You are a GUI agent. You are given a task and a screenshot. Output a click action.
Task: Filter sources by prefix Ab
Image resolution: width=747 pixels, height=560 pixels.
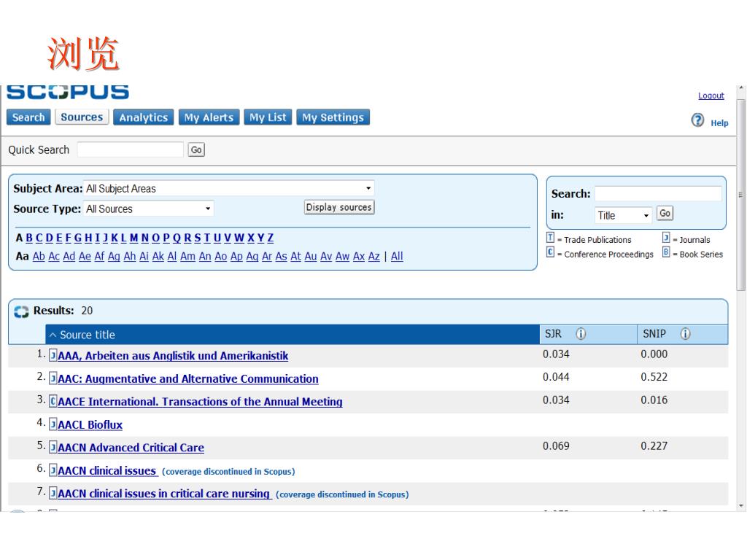click(39, 256)
